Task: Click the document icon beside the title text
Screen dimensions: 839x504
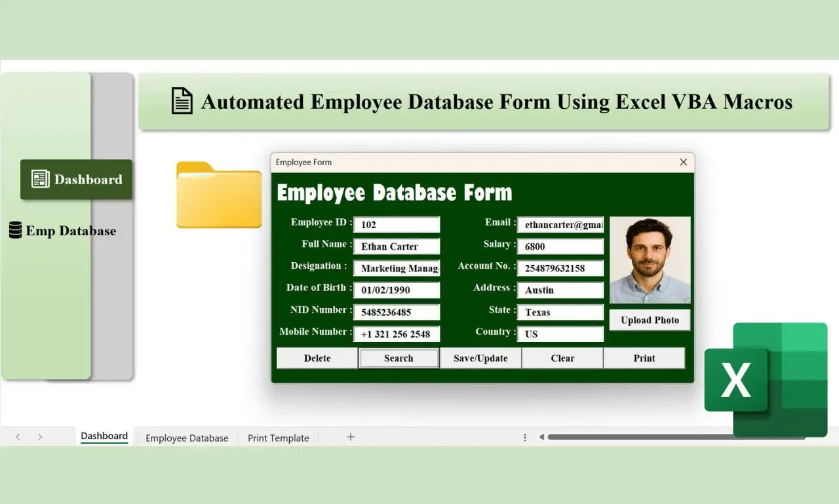Action: (x=182, y=100)
